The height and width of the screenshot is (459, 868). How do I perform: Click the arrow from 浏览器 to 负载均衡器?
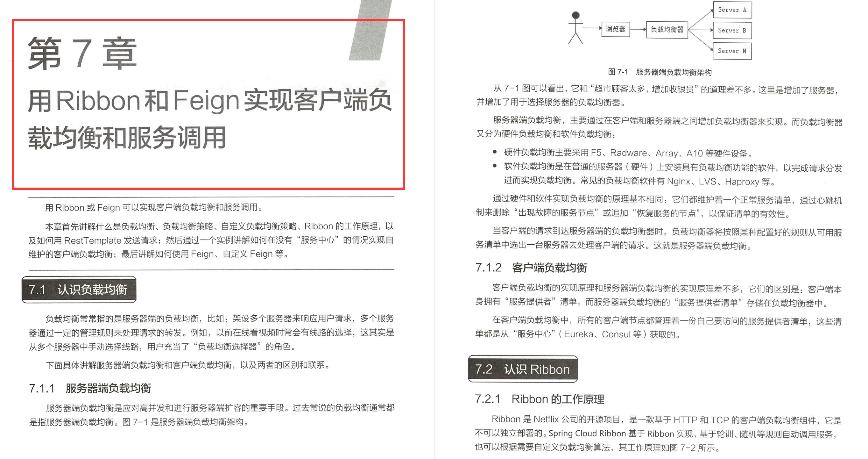click(x=639, y=30)
